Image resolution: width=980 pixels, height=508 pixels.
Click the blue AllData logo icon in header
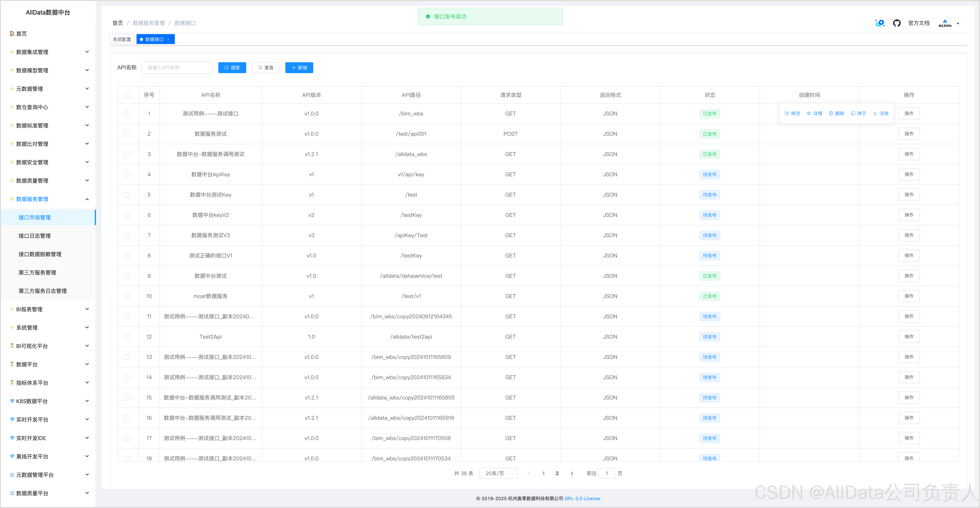click(879, 23)
